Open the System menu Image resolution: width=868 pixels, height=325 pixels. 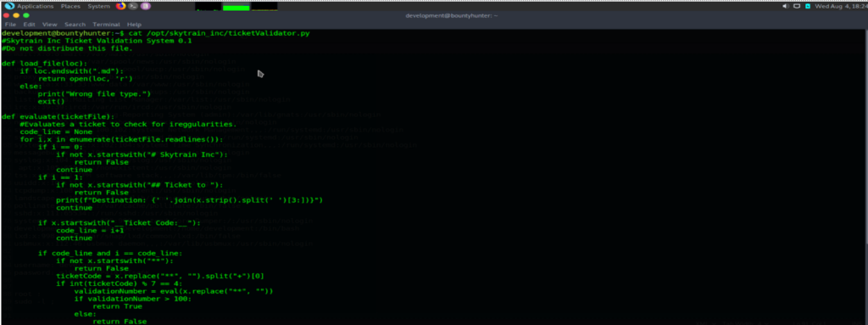[x=98, y=6]
